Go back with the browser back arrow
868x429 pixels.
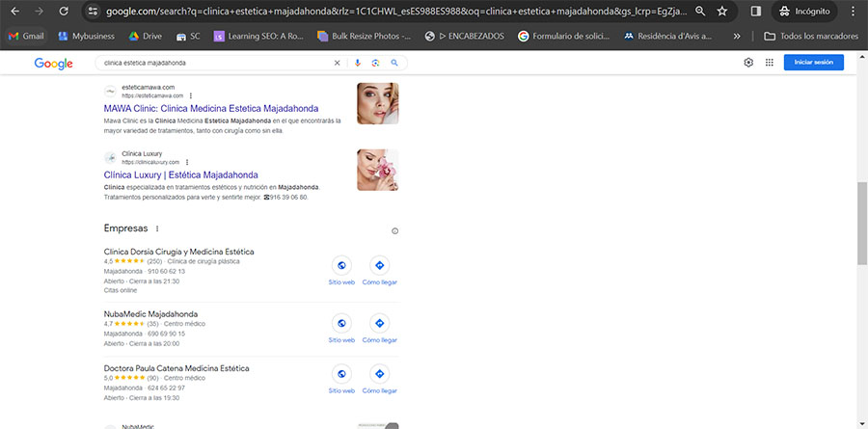tap(15, 11)
